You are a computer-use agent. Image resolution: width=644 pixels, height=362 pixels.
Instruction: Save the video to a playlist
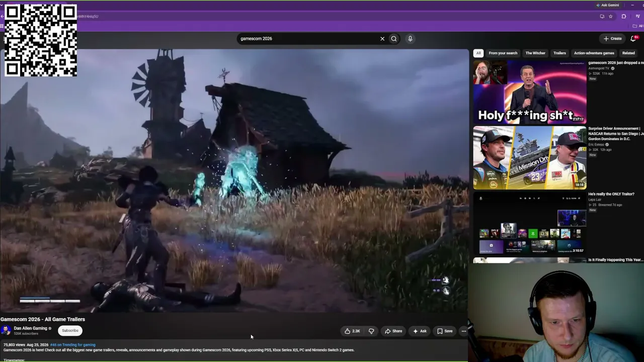(445, 331)
